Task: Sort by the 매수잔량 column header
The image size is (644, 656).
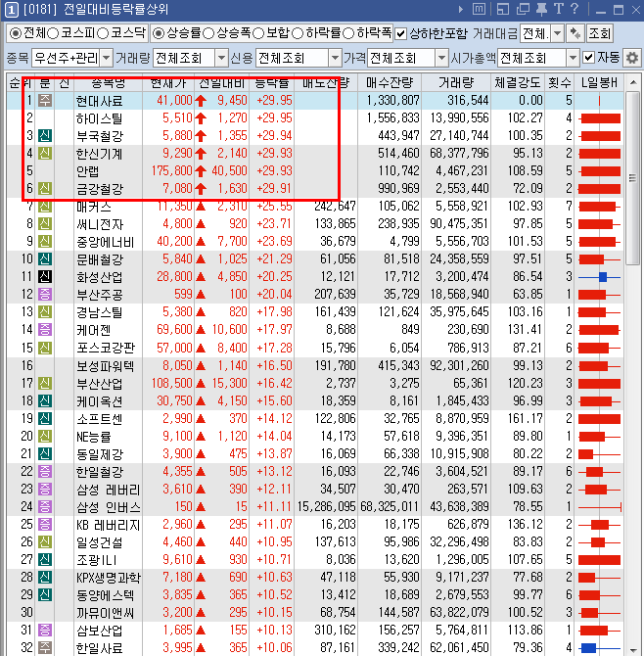Action: point(390,82)
